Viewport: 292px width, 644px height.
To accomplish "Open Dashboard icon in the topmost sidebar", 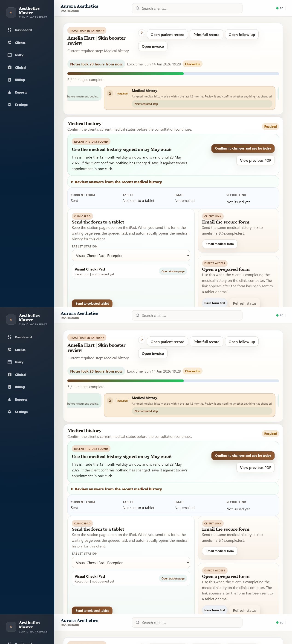I will coord(9,30).
